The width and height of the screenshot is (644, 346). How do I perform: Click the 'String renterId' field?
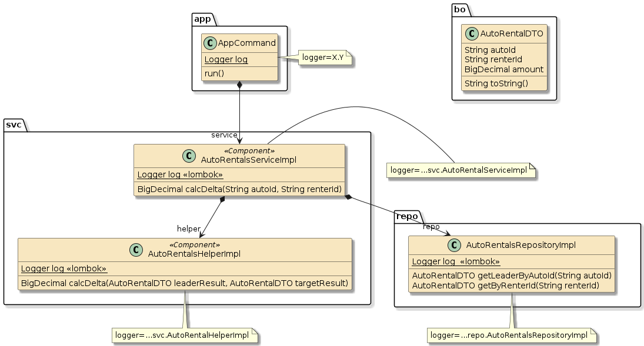493,59
